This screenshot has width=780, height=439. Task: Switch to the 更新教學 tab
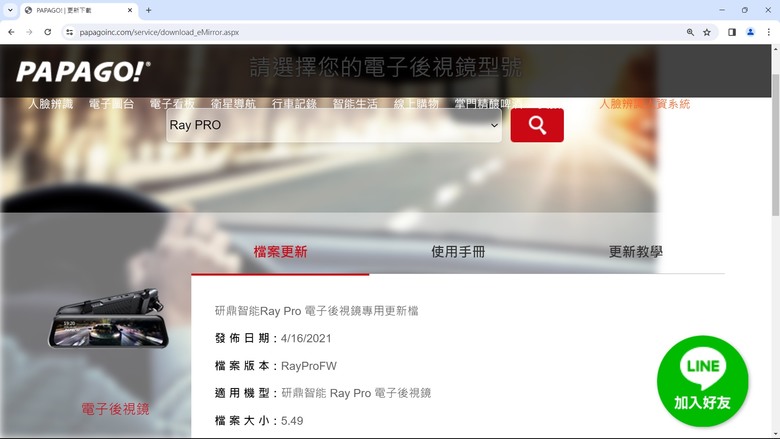pos(635,252)
